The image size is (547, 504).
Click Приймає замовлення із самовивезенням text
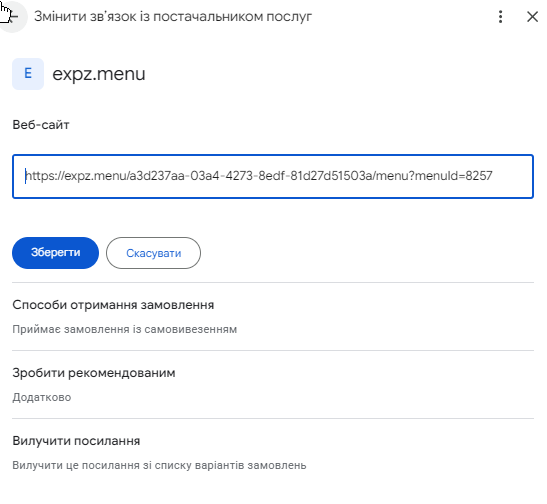coord(125,329)
